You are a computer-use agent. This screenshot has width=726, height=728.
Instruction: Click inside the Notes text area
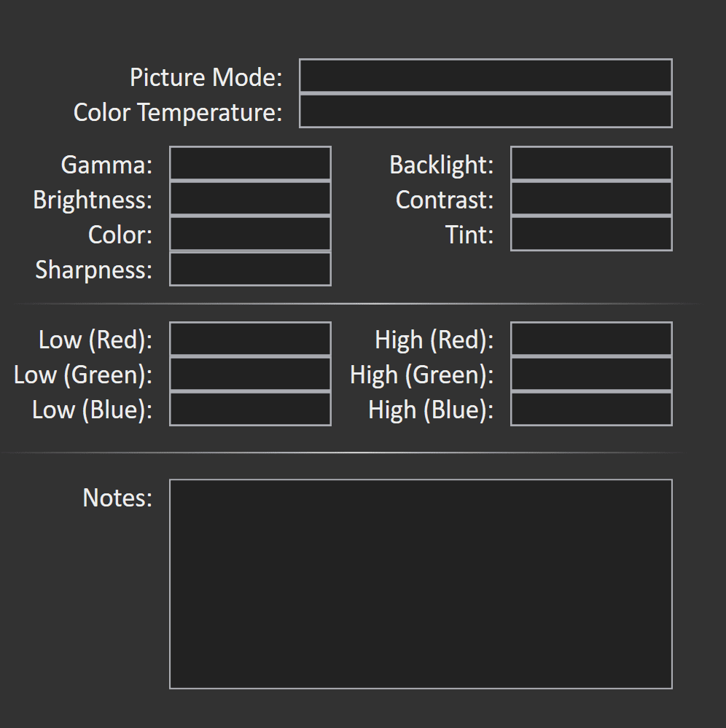tap(421, 584)
